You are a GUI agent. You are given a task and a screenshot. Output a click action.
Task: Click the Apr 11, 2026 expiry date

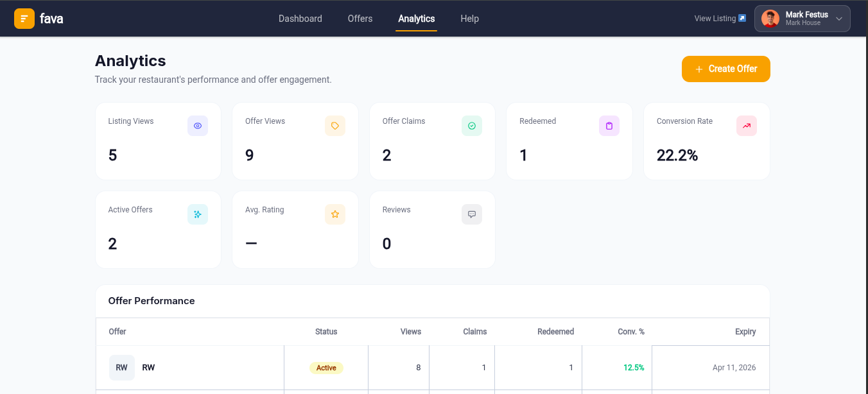click(x=734, y=368)
